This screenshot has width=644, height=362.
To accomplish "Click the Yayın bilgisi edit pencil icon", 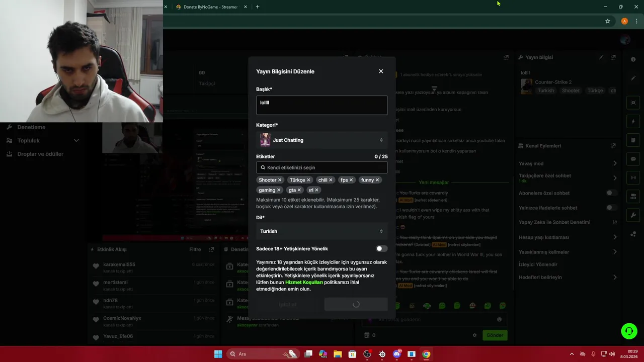I will (601, 57).
